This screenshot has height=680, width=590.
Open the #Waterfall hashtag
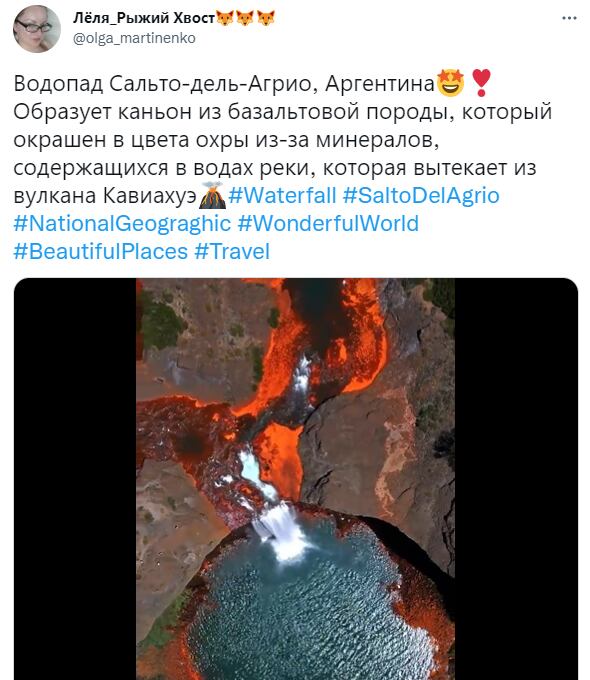(282, 196)
